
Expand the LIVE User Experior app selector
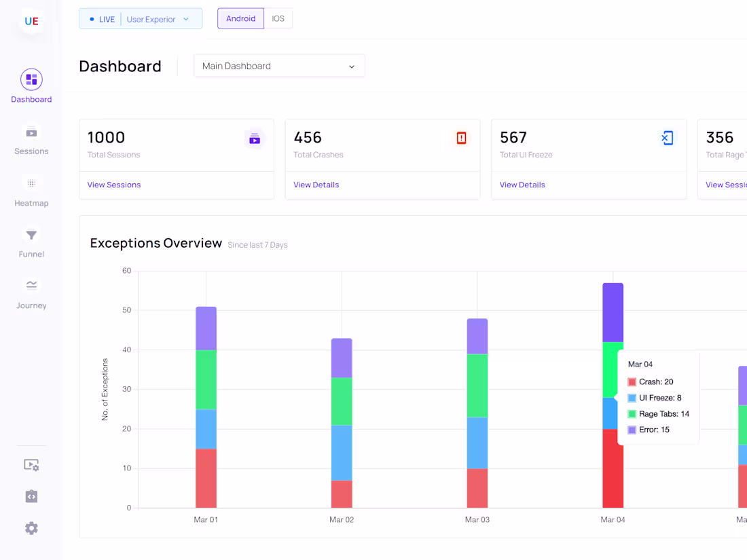point(141,19)
